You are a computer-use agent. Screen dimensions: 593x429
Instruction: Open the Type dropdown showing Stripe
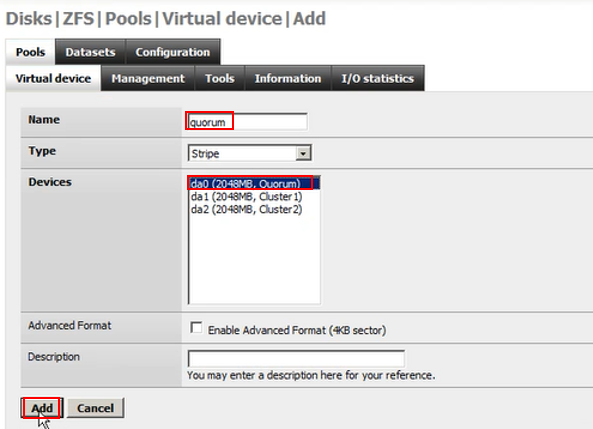(250, 153)
